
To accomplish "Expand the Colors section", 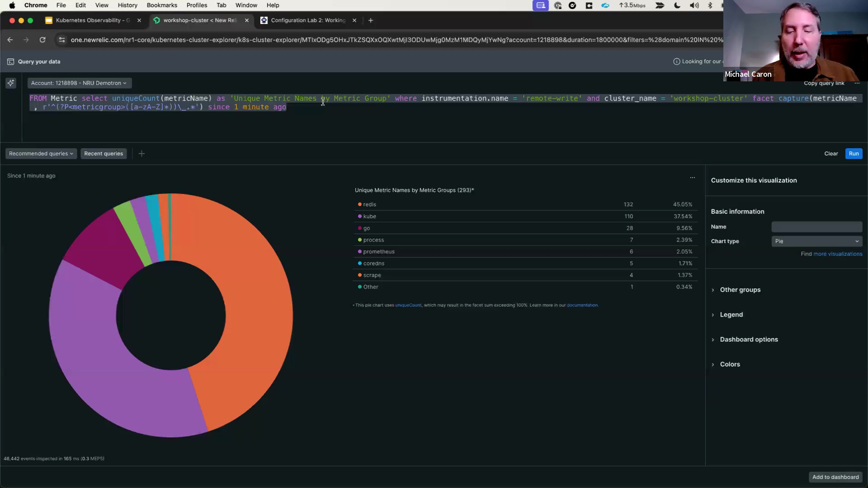I will click(x=729, y=364).
